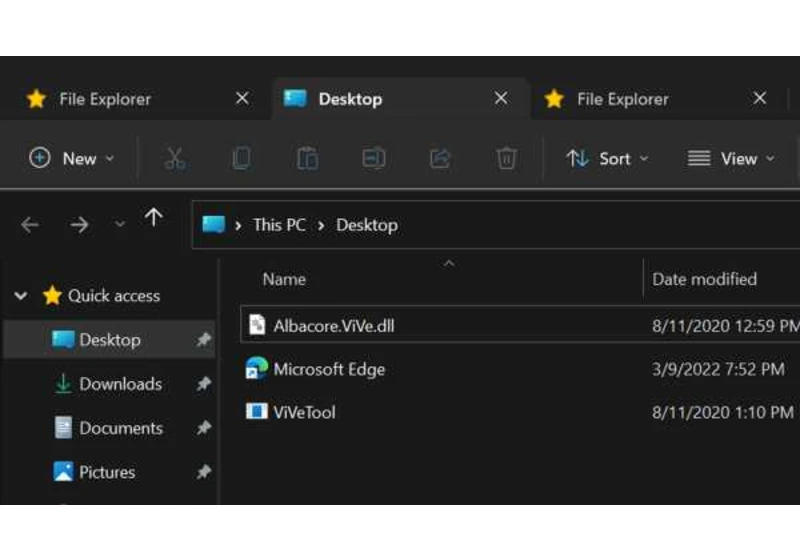The width and height of the screenshot is (800, 560).
Task: Click the Copy icon in toolbar
Action: point(241,159)
